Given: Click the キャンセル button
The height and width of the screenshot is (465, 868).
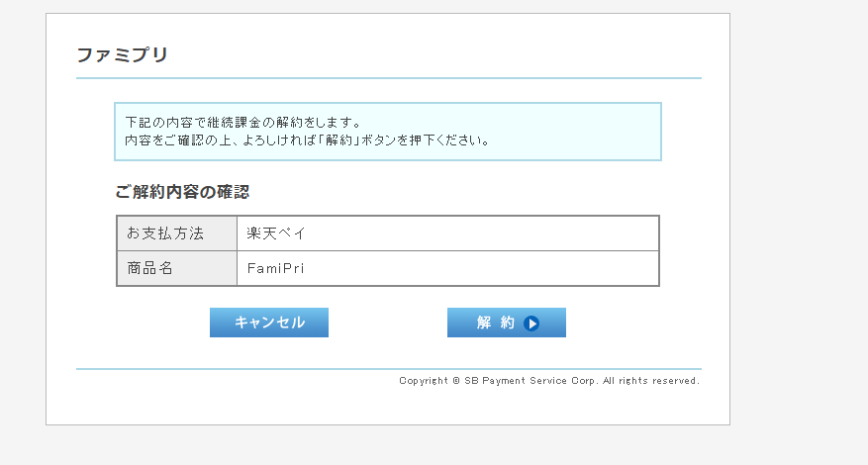Looking at the screenshot, I should tap(269, 323).
